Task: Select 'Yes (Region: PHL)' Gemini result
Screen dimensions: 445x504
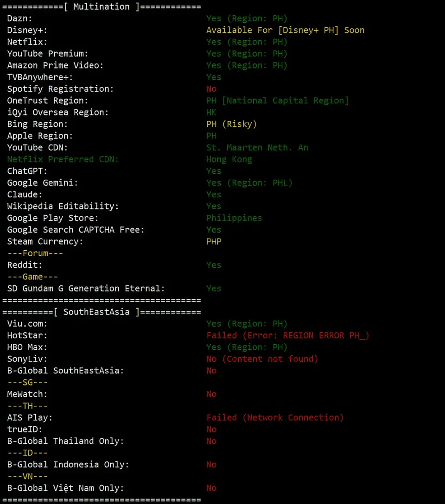Action: coord(249,183)
